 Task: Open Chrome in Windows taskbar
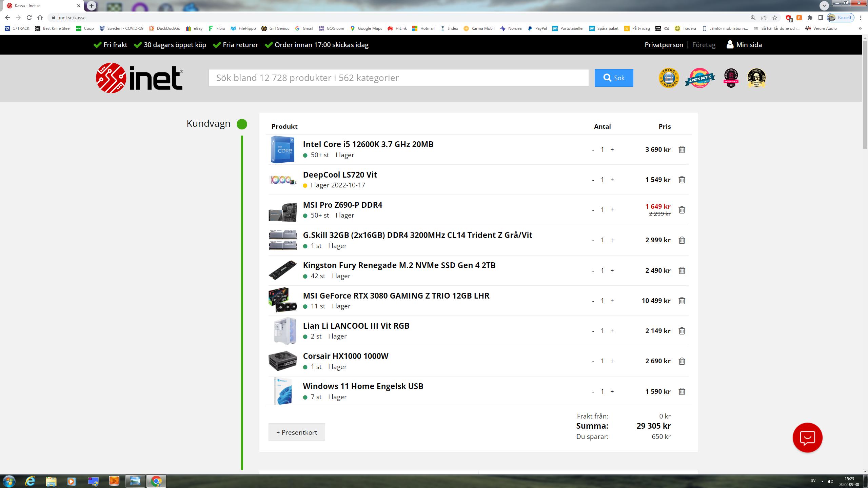coord(156,481)
